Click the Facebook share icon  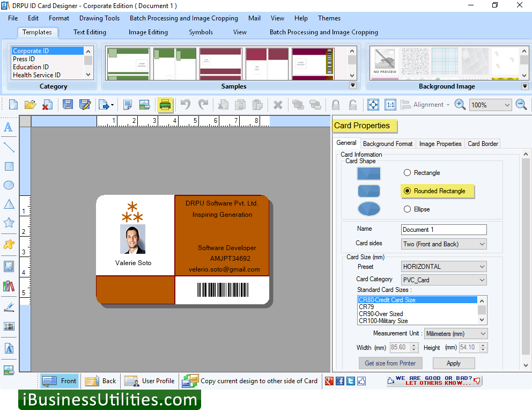click(x=339, y=381)
